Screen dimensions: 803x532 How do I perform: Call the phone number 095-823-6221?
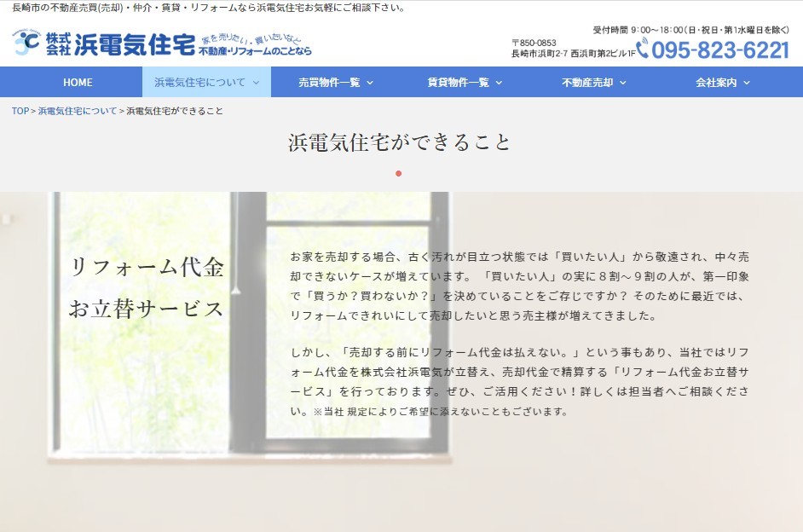tap(721, 50)
